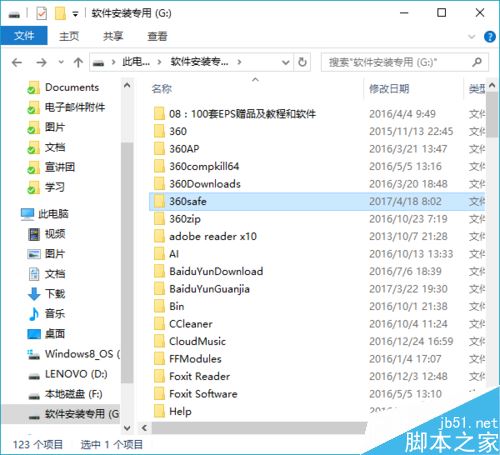Open 下载 in the navigation pane
This screenshot has height=455, width=500.
(54, 294)
